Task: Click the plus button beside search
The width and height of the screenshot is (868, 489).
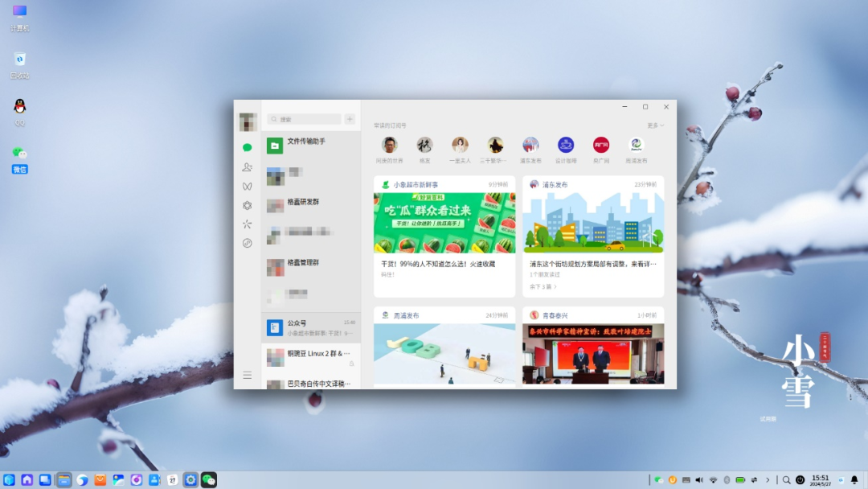Action: coord(350,119)
